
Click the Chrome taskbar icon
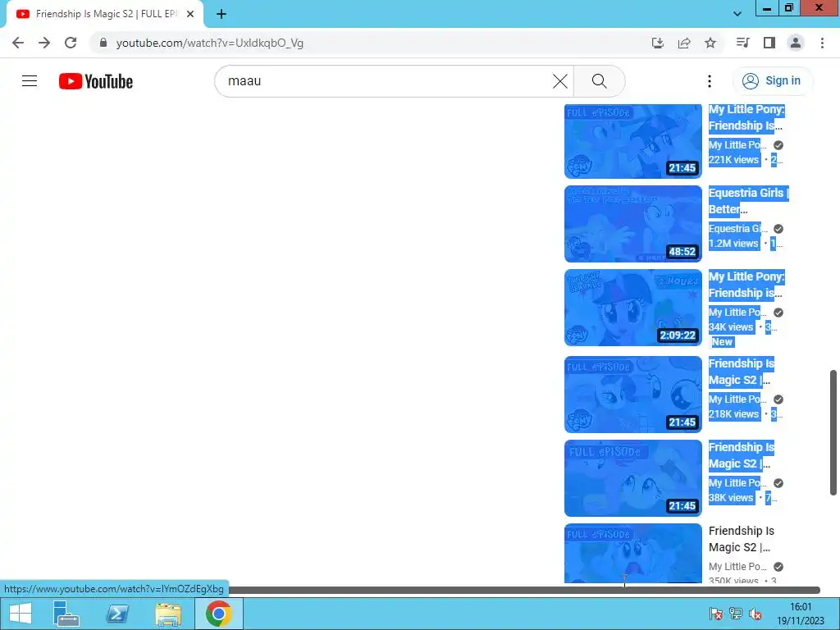pyautogui.click(x=218, y=614)
